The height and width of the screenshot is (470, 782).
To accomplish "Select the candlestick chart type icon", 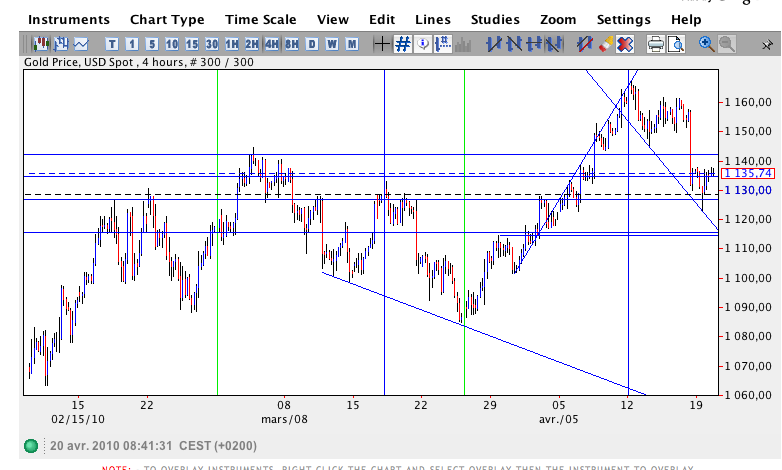I will 40,44.
